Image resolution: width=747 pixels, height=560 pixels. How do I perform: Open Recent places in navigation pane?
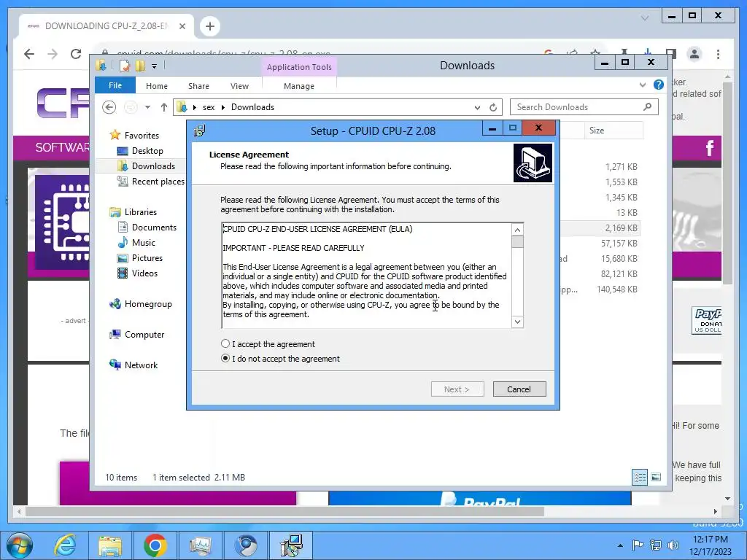tap(158, 181)
